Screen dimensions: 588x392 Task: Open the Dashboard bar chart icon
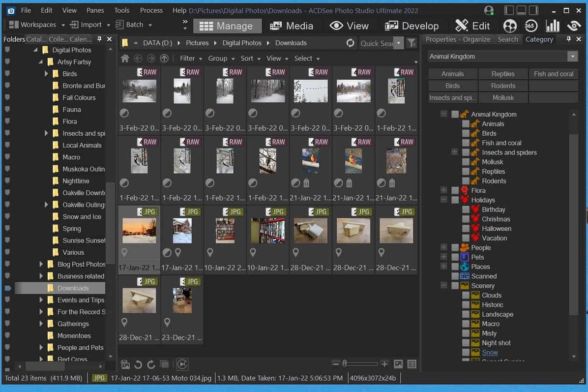[x=553, y=26]
